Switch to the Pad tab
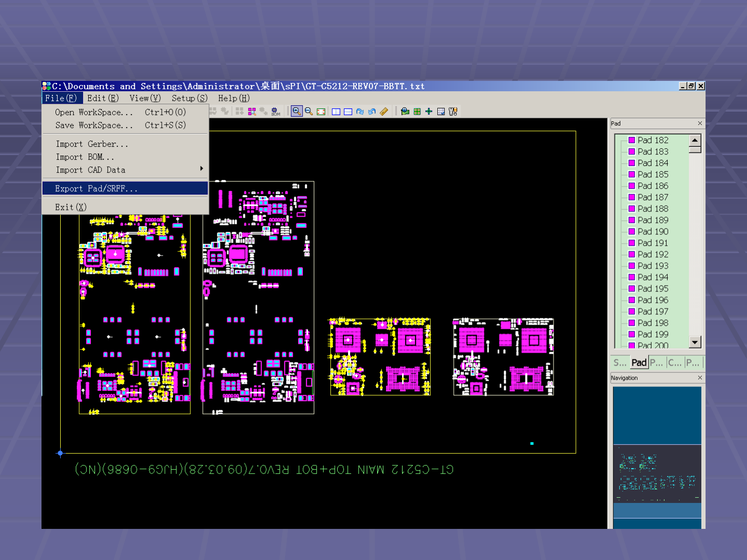The height and width of the screenshot is (560, 747). click(639, 362)
